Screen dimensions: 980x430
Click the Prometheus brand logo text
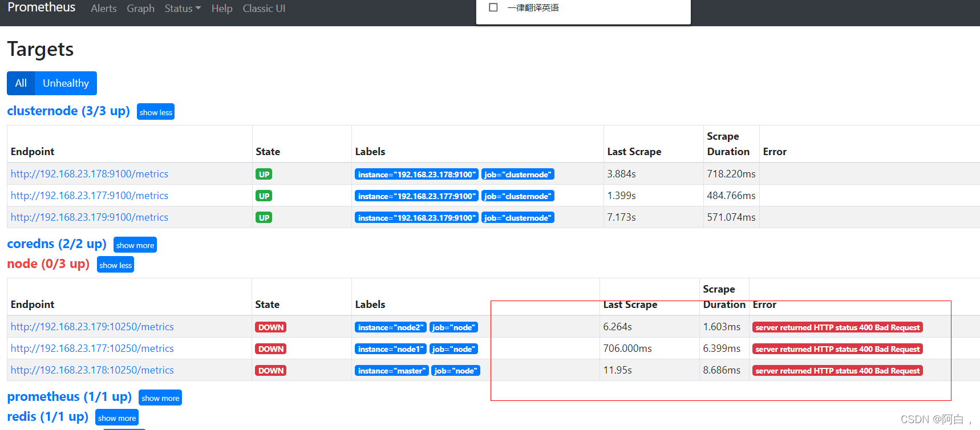[41, 7]
